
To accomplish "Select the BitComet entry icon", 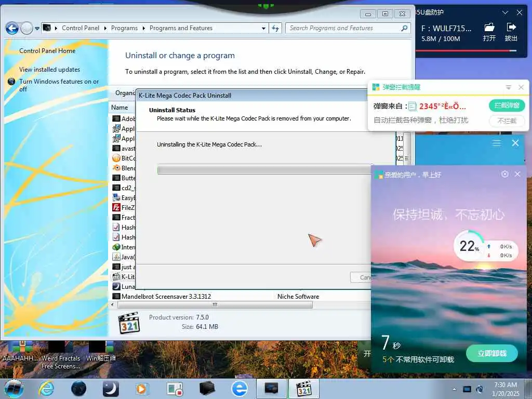I will (116, 158).
